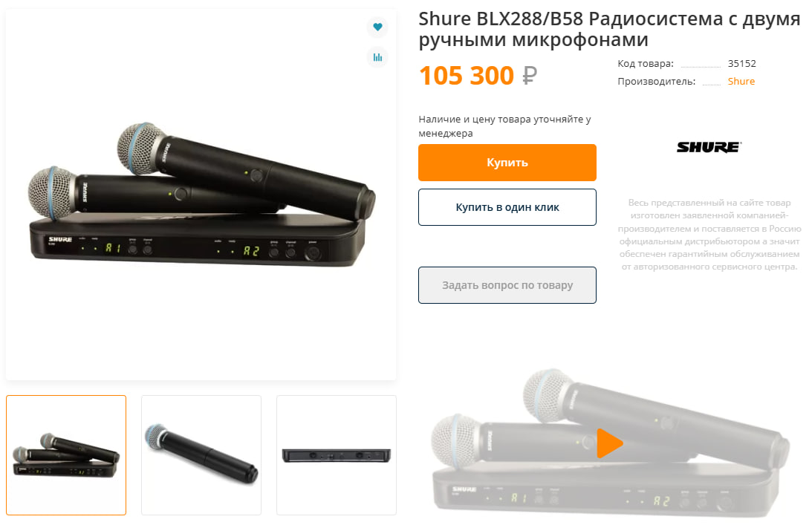Open the main large product photo
The width and height of the screenshot is (812, 528).
point(201,195)
